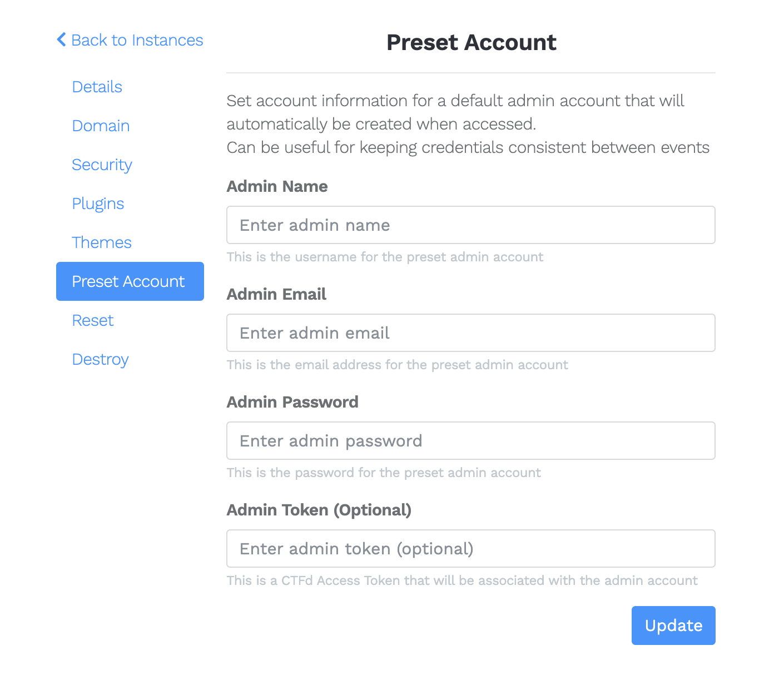Click the Back to Instances link
The height and width of the screenshot is (675, 784).
tap(137, 39)
